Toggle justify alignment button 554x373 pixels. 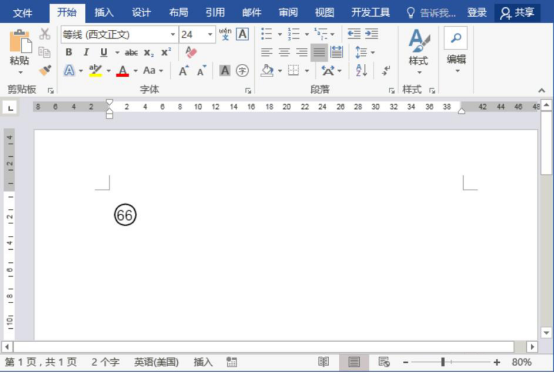(x=319, y=52)
